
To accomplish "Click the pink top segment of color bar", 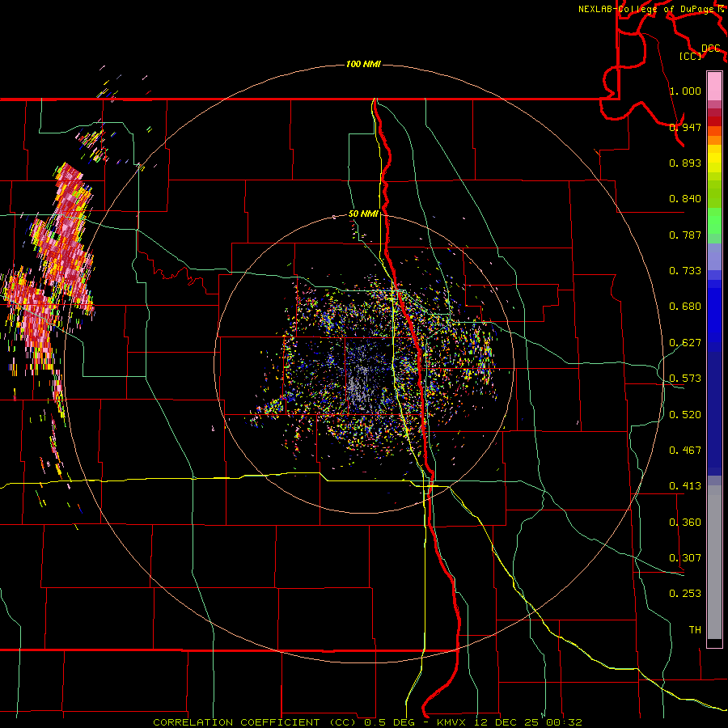I will (714, 87).
